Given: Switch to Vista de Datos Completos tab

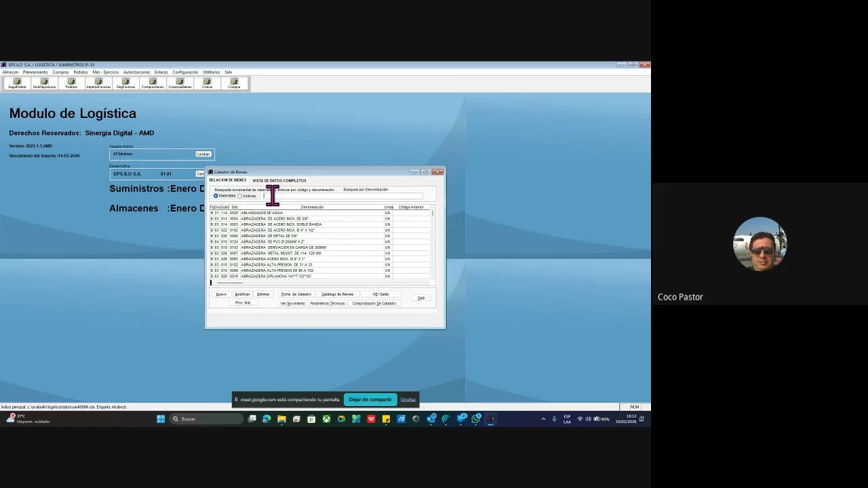Looking at the screenshot, I should click(x=279, y=180).
